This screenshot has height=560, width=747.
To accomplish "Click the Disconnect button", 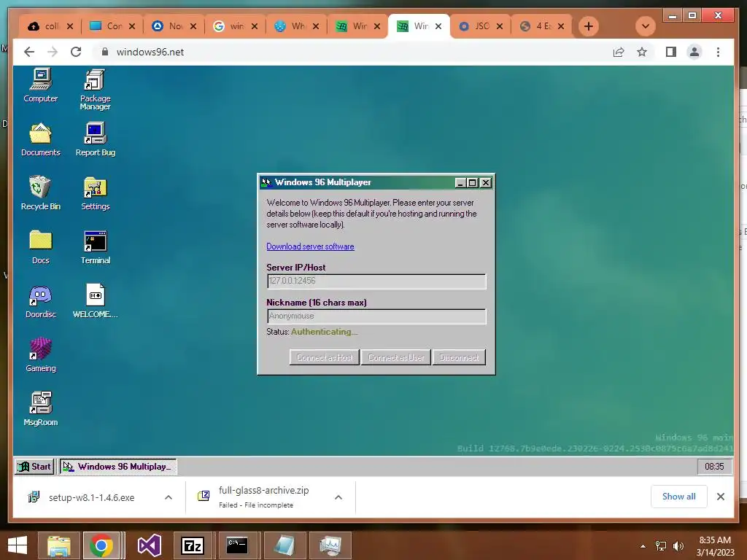I will [460, 357].
